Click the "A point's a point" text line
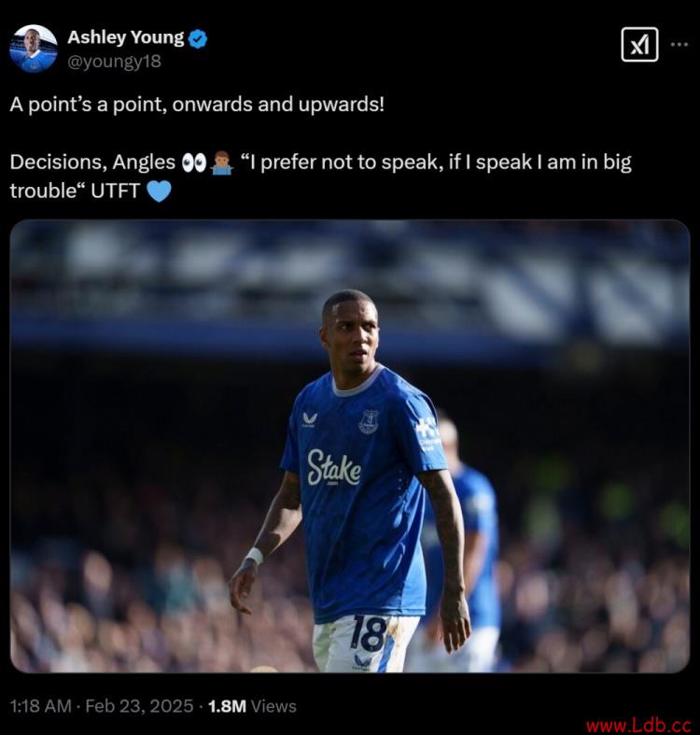The image size is (700, 735). pos(197,104)
